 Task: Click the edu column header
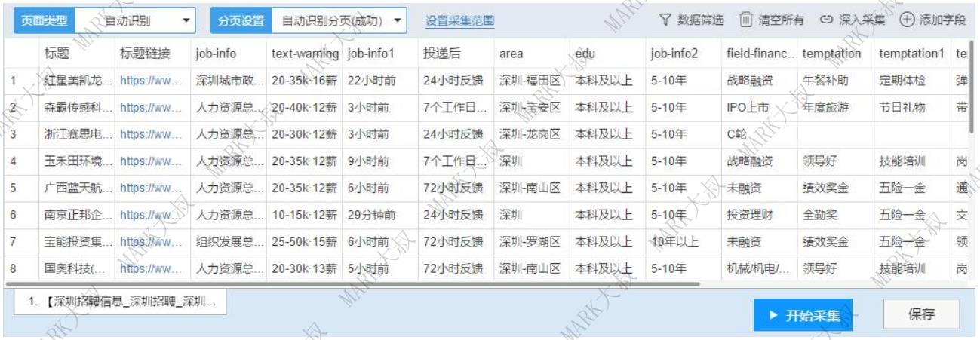point(607,54)
